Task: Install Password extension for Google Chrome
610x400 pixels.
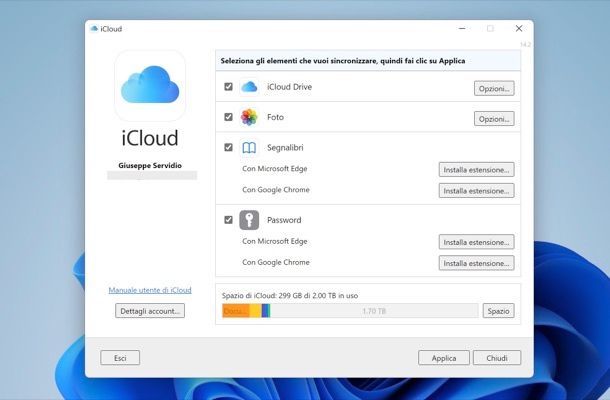Action: point(477,263)
